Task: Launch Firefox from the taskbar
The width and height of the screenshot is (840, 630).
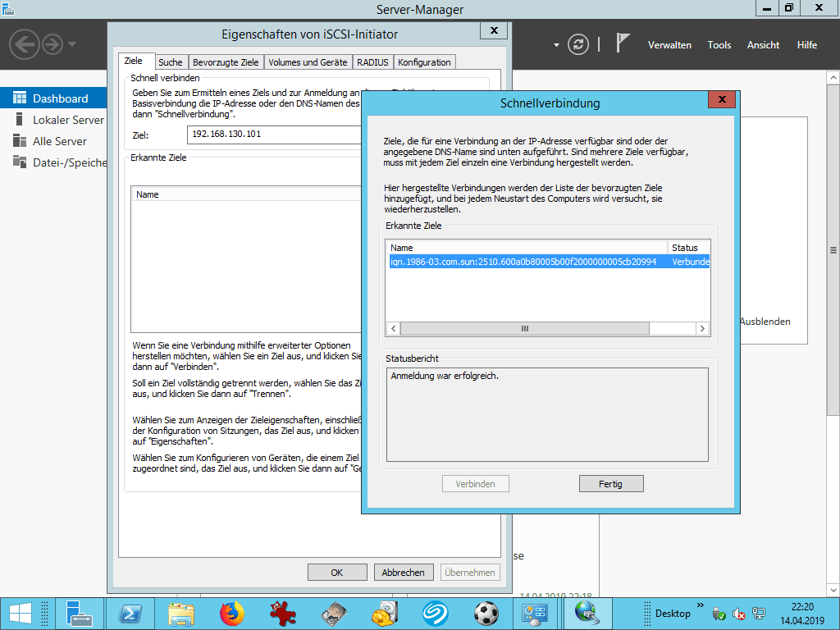Action: [231, 614]
